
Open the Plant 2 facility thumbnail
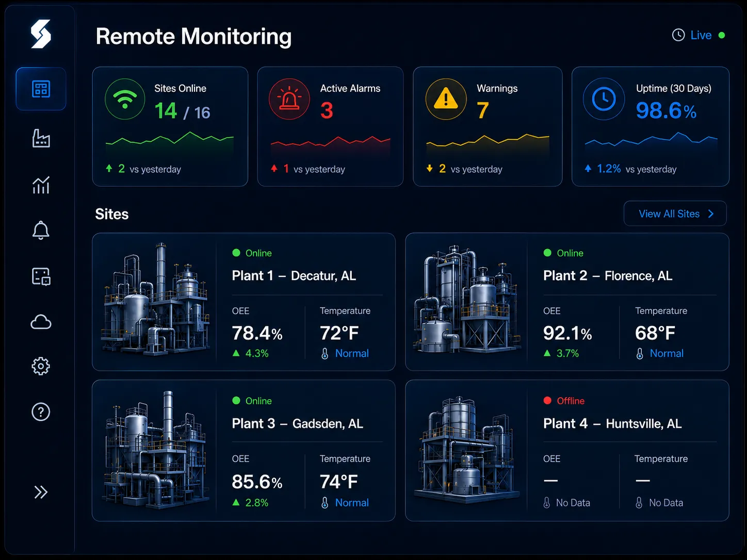(467, 300)
